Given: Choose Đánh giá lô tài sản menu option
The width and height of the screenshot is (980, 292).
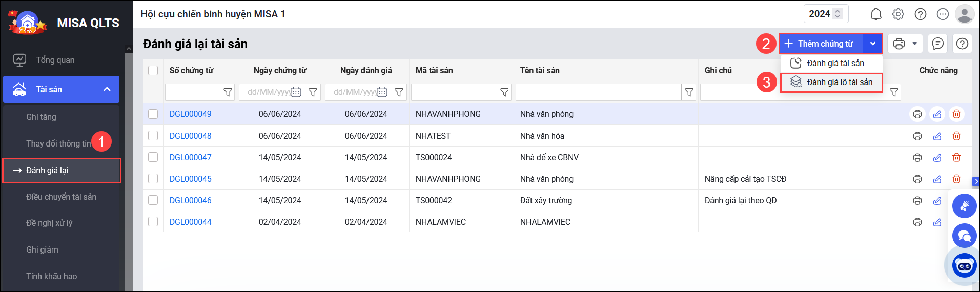Looking at the screenshot, I should tap(839, 82).
